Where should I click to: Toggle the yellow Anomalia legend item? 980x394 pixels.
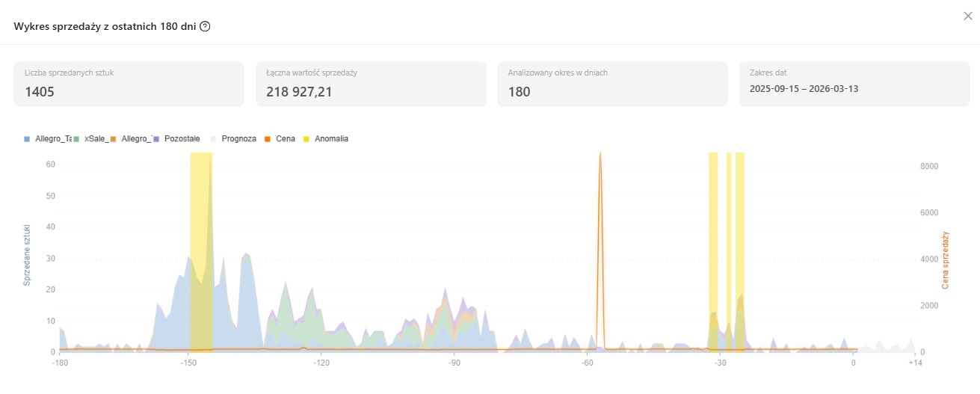[326, 139]
